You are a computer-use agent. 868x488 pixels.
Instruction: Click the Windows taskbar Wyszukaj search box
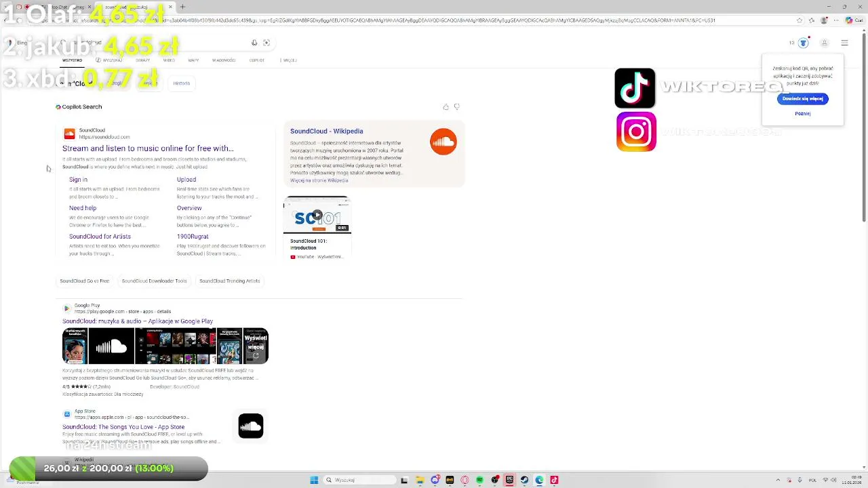point(359,480)
